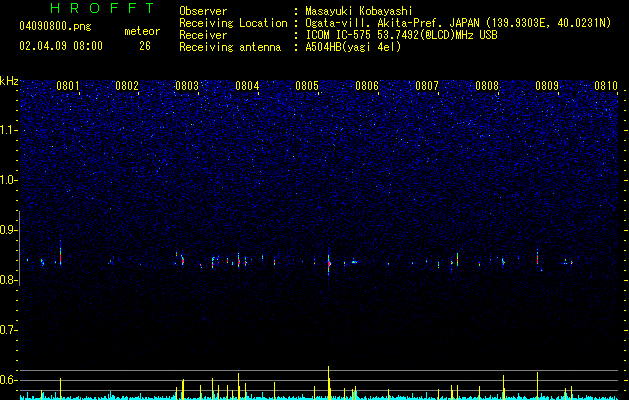
Task: Click the 0803 time marker
Action: pos(187,86)
